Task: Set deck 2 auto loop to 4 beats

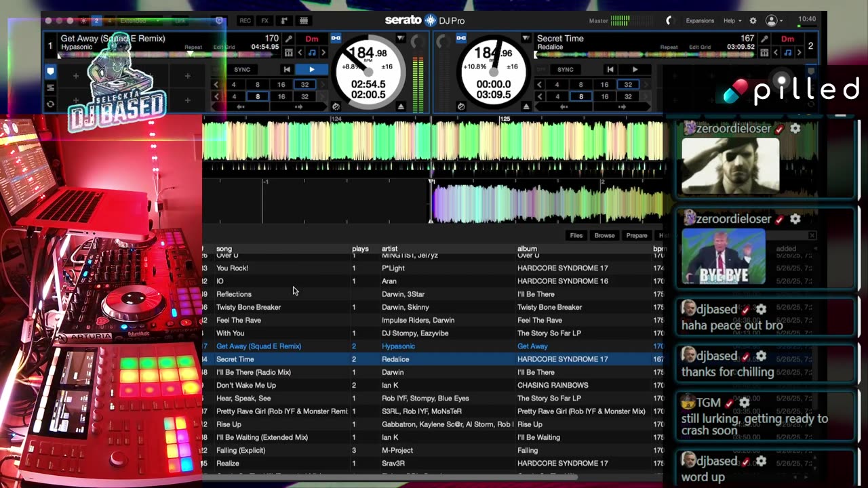Action: coord(557,85)
